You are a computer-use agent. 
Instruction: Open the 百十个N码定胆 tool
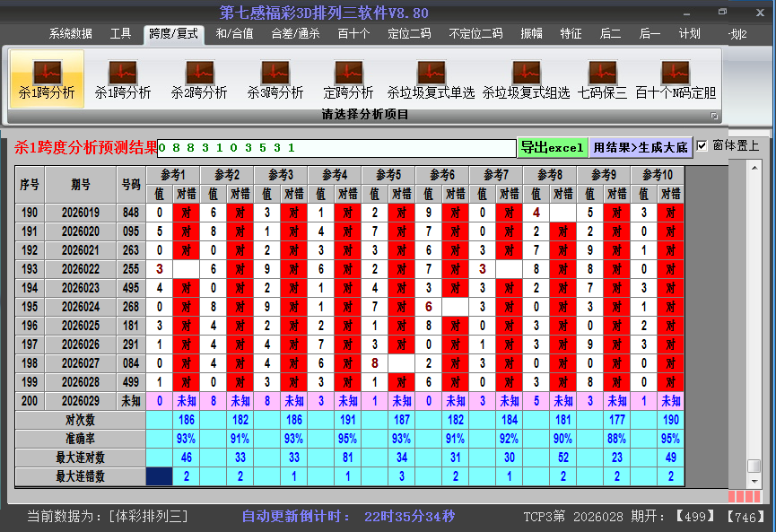click(x=676, y=79)
